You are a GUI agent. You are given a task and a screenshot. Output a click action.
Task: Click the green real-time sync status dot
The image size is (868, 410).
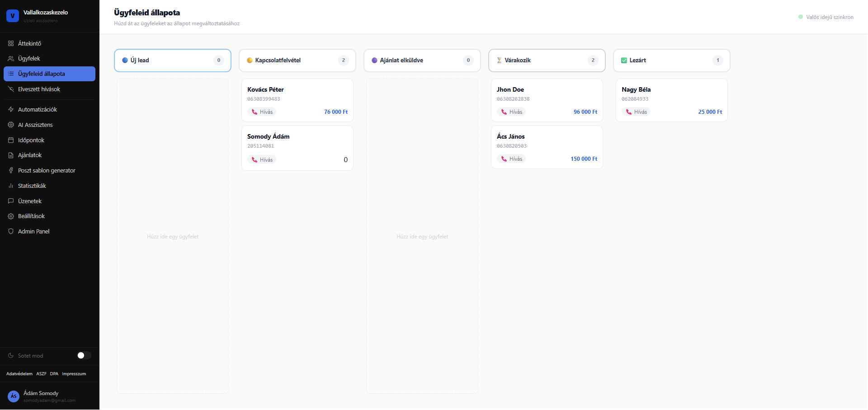[801, 17]
